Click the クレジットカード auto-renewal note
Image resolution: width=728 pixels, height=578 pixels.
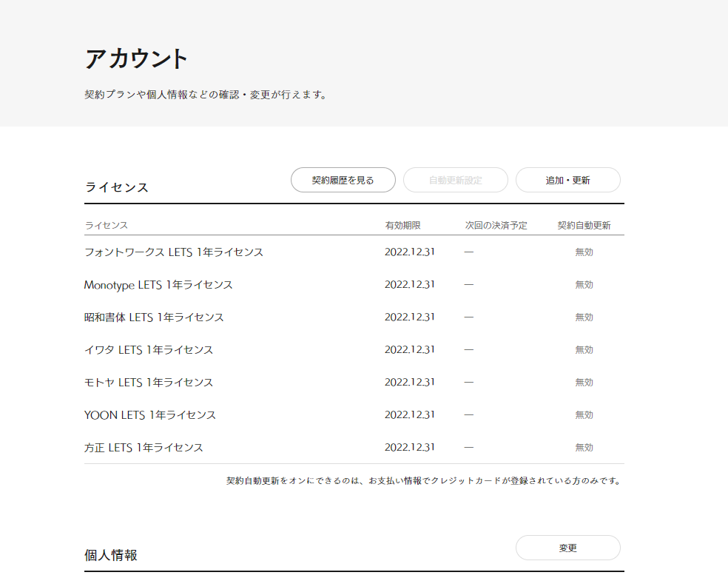(423, 480)
